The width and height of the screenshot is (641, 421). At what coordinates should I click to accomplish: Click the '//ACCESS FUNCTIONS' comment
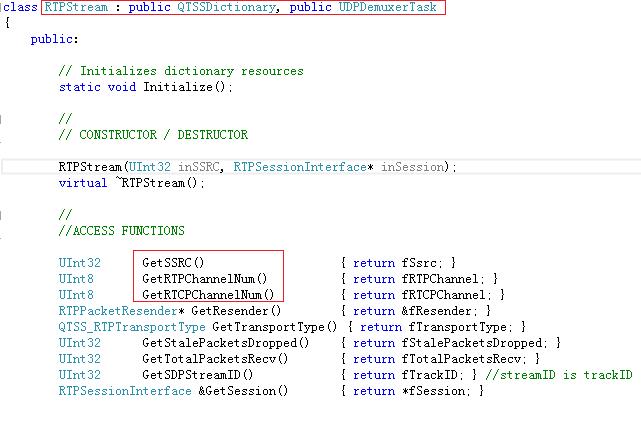[122, 231]
